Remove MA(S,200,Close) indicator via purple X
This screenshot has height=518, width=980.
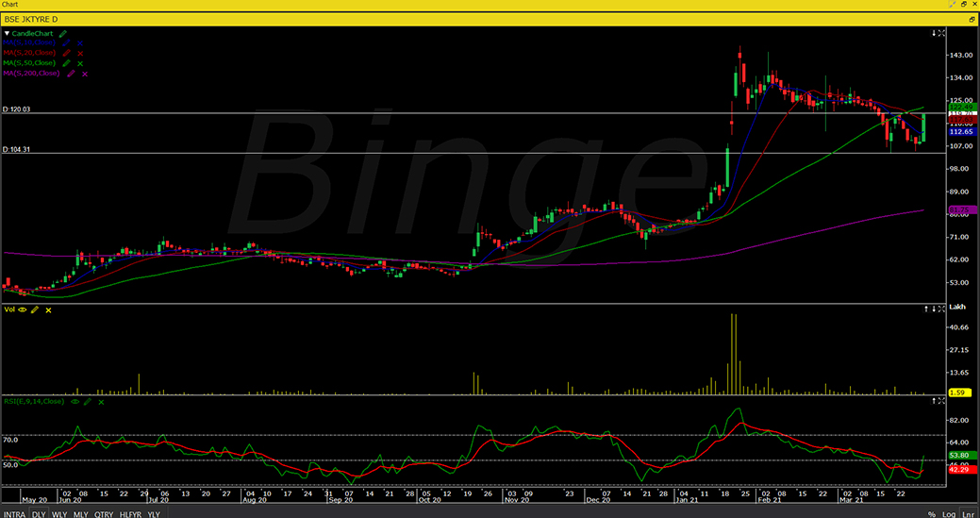coord(84,74)
